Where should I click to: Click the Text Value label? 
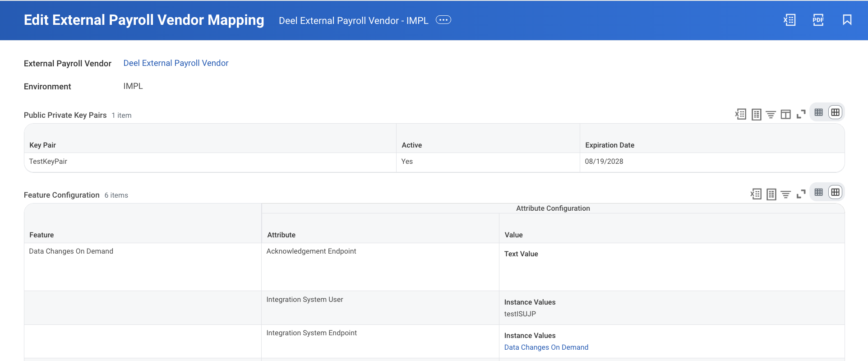pos(521,254)
